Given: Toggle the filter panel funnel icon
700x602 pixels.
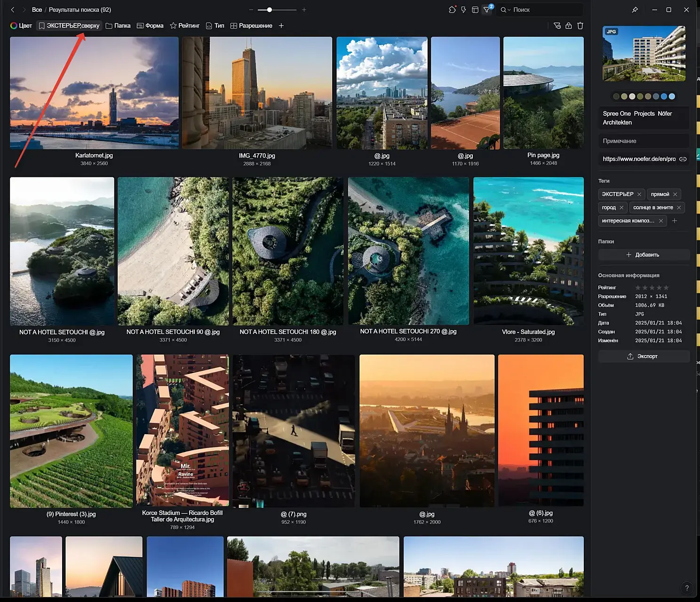Looking at the screenshot, I should coord(487,9).
